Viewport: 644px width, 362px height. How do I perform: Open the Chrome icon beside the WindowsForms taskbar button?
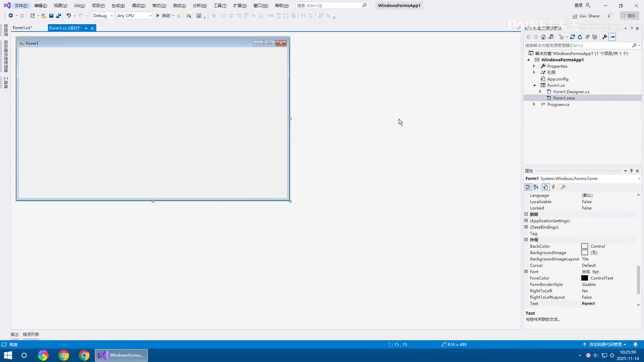point(85,355)
